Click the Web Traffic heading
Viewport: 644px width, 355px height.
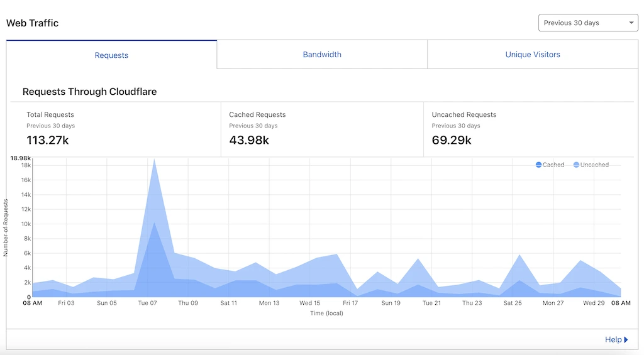click(x=32, y=23)
